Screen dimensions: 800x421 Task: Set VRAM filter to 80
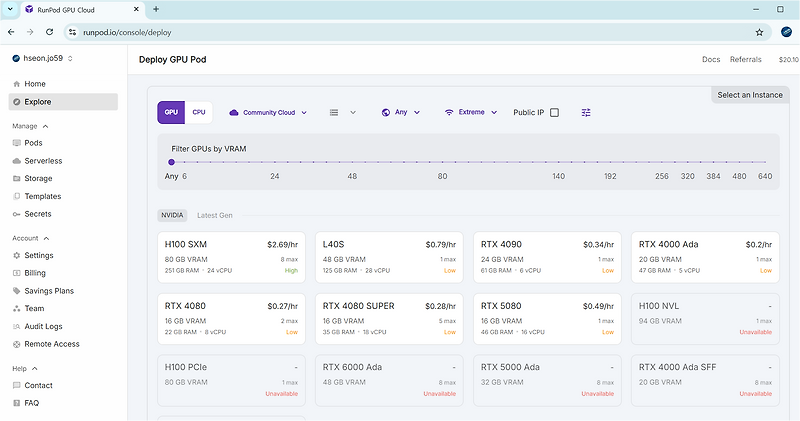tap(442, 176)
